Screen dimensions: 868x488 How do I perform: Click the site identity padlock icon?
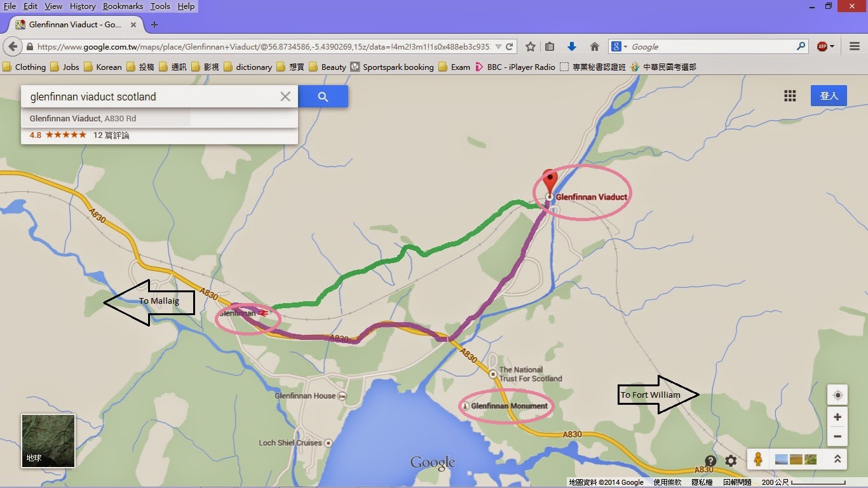29,47
